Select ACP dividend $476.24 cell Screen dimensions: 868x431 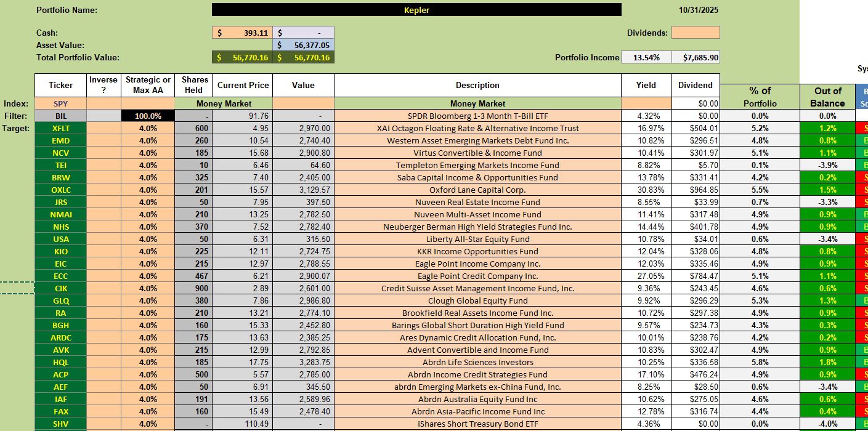tap(696, 374)
